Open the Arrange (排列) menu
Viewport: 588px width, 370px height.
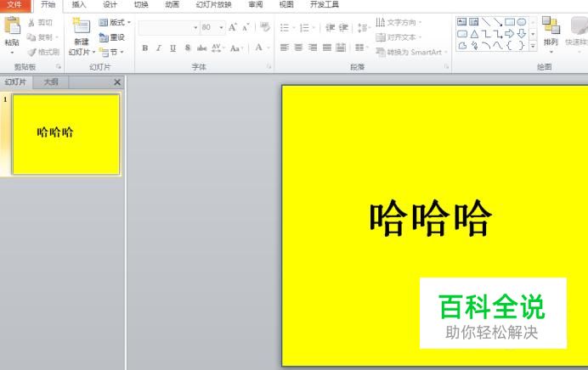click(551, 35)
